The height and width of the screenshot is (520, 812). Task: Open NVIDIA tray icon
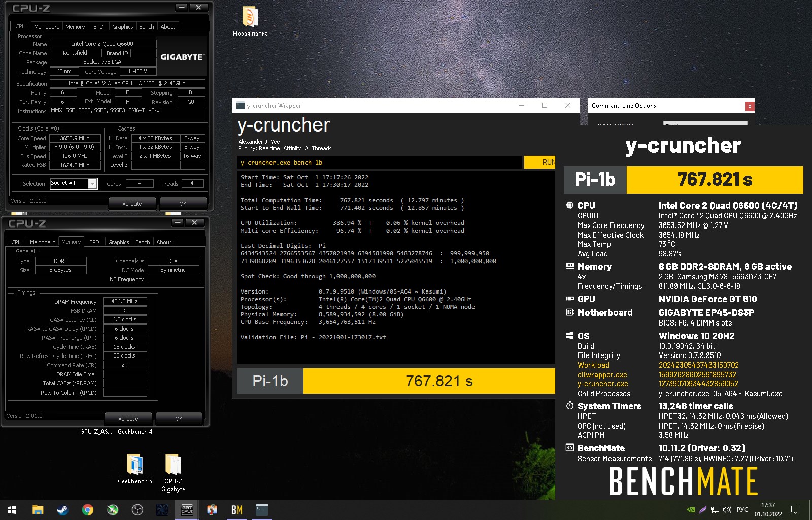coord(691,510)
